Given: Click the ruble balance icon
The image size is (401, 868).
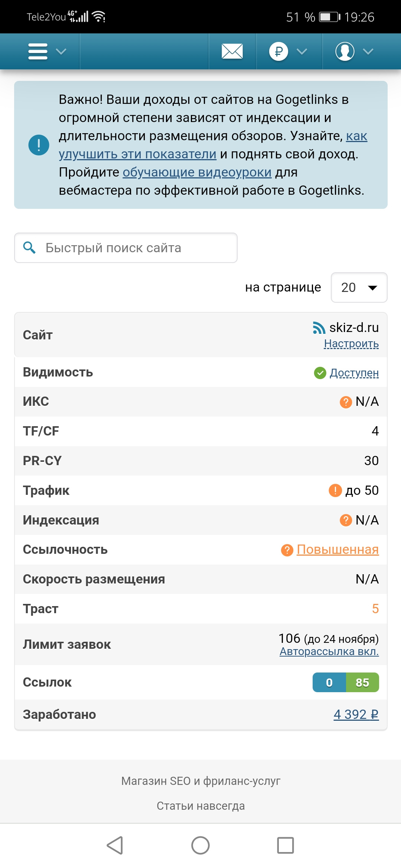Looking at the screenshot, I should pos(278,51).
